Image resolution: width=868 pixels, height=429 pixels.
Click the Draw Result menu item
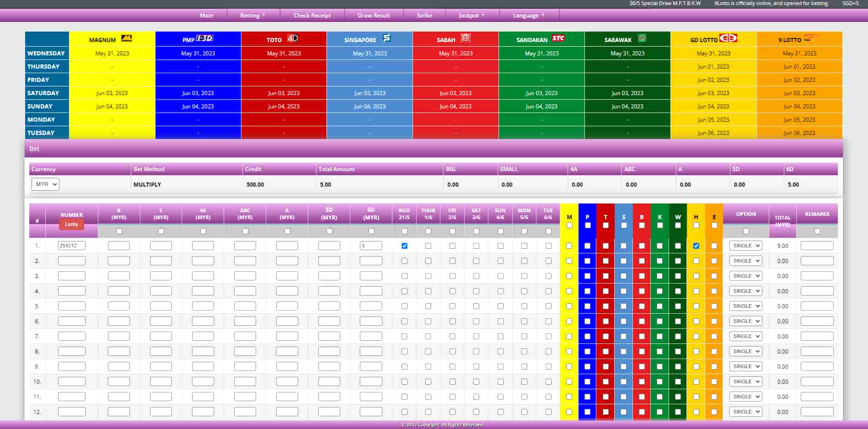point(374,15)
